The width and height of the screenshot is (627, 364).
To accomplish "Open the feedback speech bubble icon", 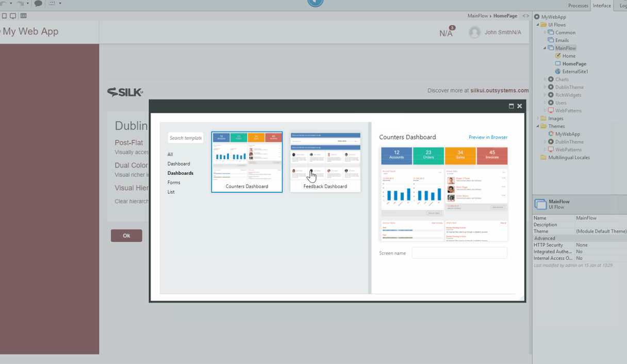I will click(38, 4).
